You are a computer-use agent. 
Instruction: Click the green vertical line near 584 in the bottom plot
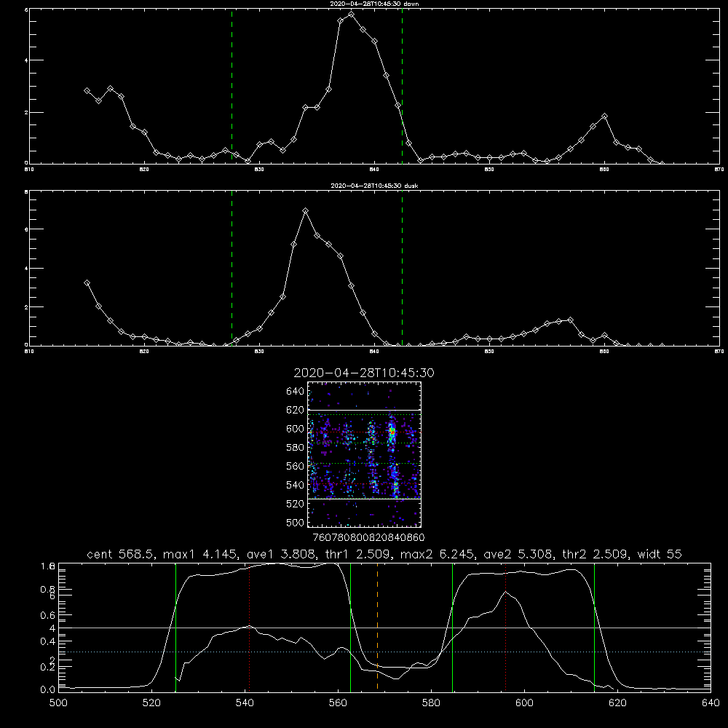point(452,627)
